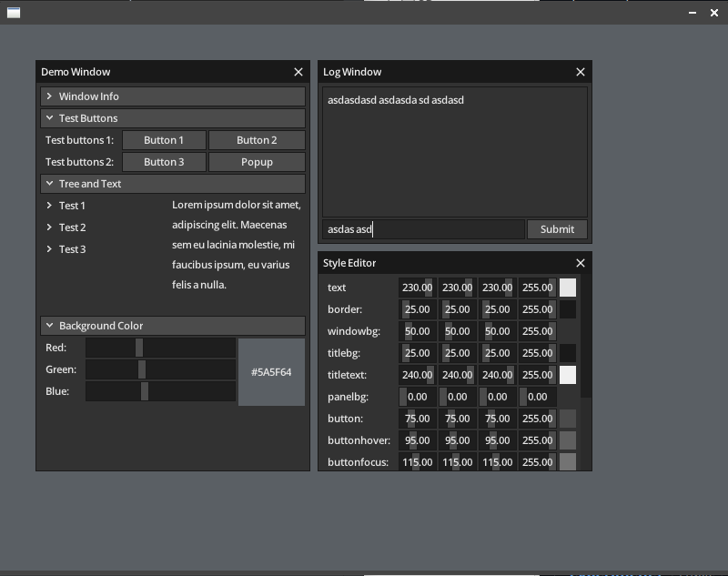Viewport: 728px width, 576px height.
Task: Close the Demo Window panel
Action: click(298, 72)
